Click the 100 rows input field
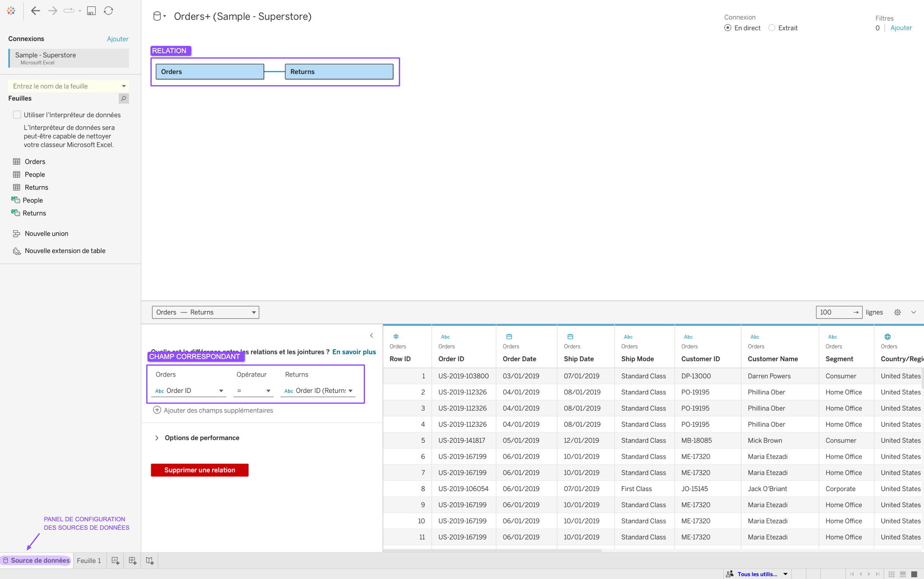The height and width of the screenshot is (579, 924). tap(839, 312)
